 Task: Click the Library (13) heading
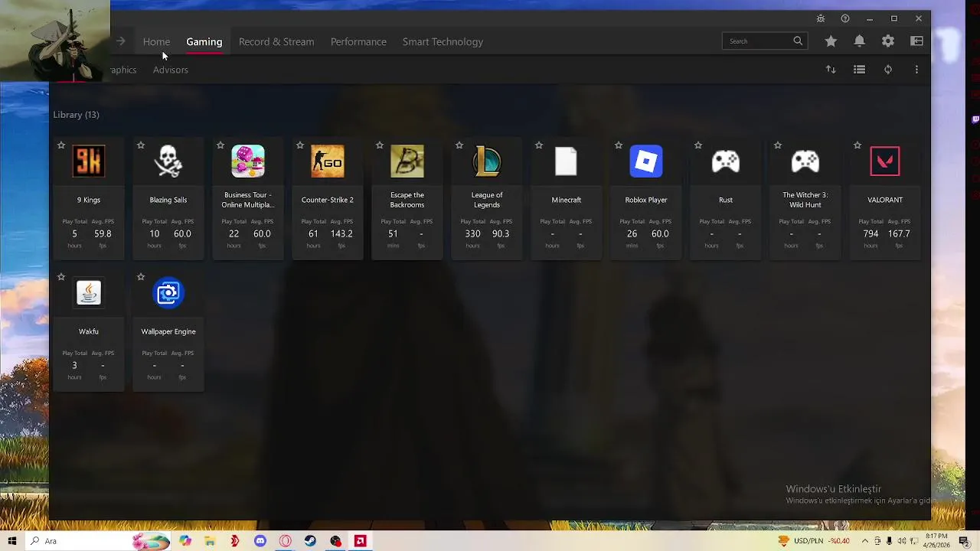coord(76,115)
